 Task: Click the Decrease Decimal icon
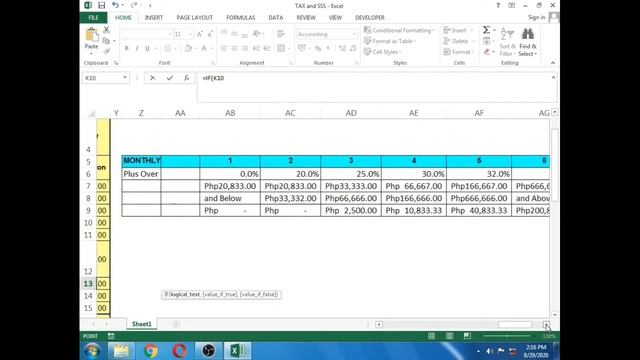click(x=353, y=49)
